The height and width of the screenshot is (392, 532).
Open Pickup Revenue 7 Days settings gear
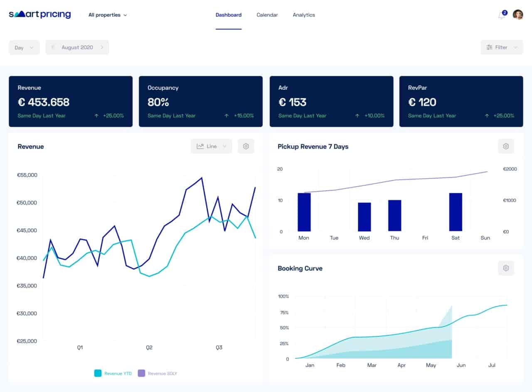coord(506,146)
